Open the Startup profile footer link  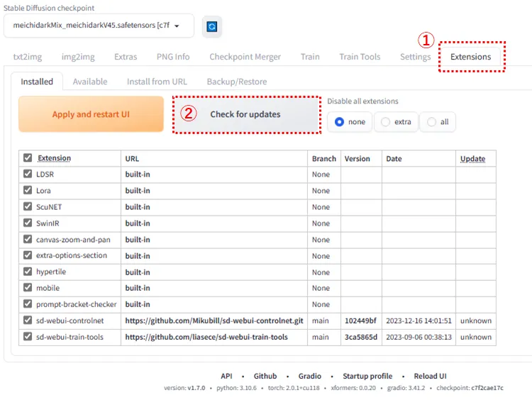point(367,376)
